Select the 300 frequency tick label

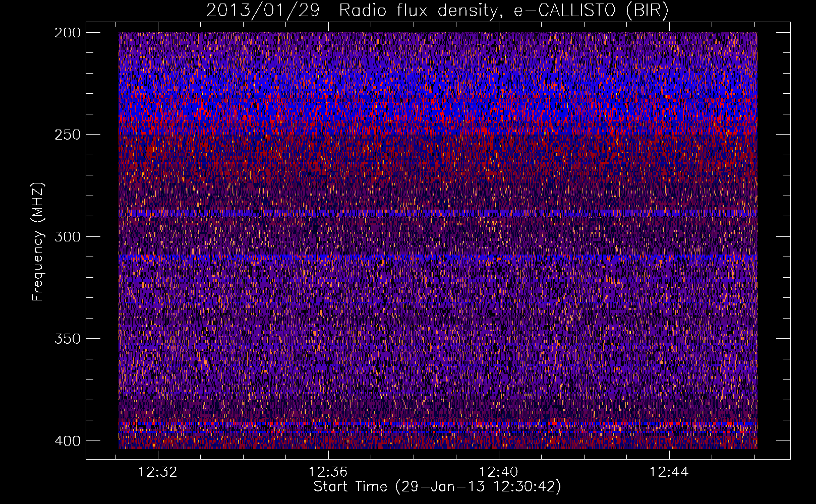click(67, 236)
